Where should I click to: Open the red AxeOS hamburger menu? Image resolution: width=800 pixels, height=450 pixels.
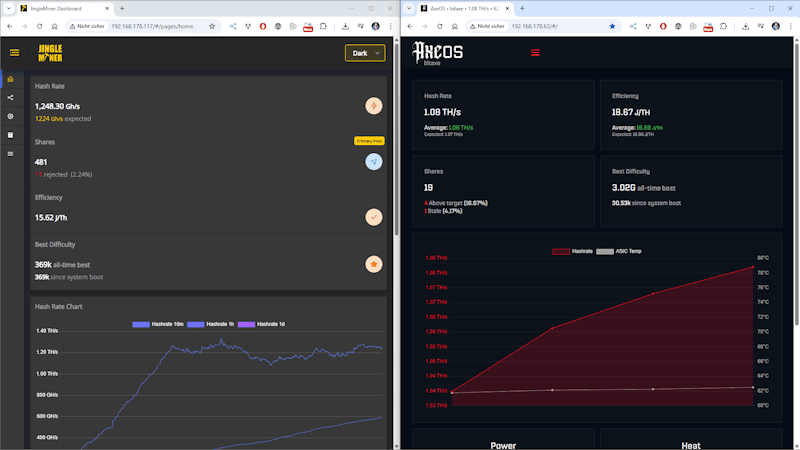click(x=535, y=52)
